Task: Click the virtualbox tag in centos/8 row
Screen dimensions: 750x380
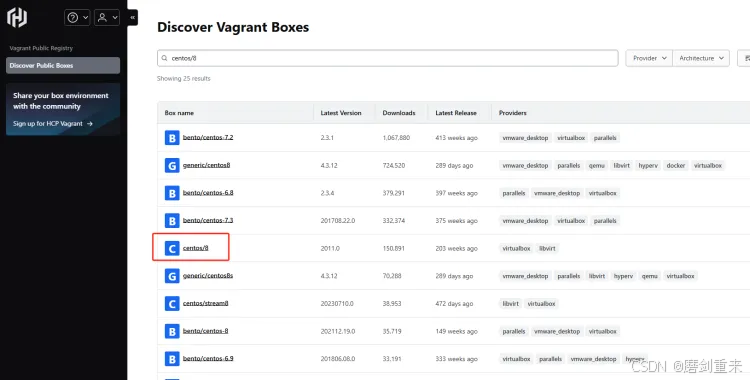Action: click(x=516, y=248)
